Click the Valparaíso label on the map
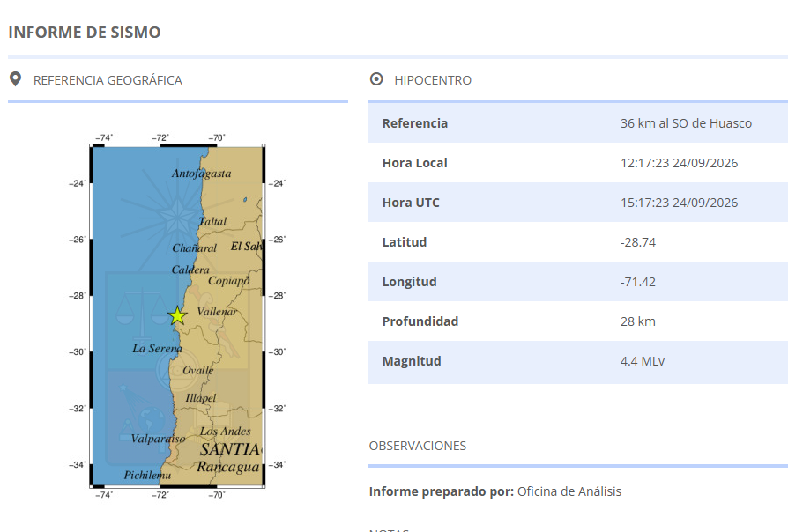The image size is (788, 532). coord(158,439)
